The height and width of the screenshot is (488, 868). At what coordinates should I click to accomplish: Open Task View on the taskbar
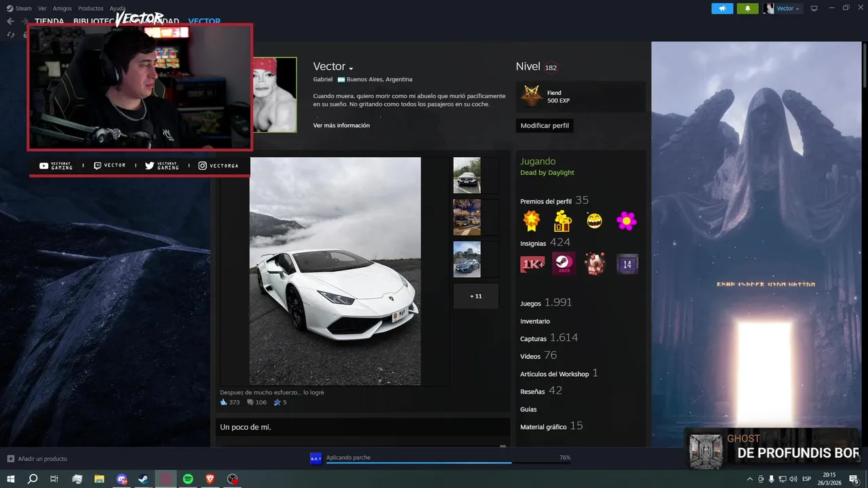(x=54, y=479)
